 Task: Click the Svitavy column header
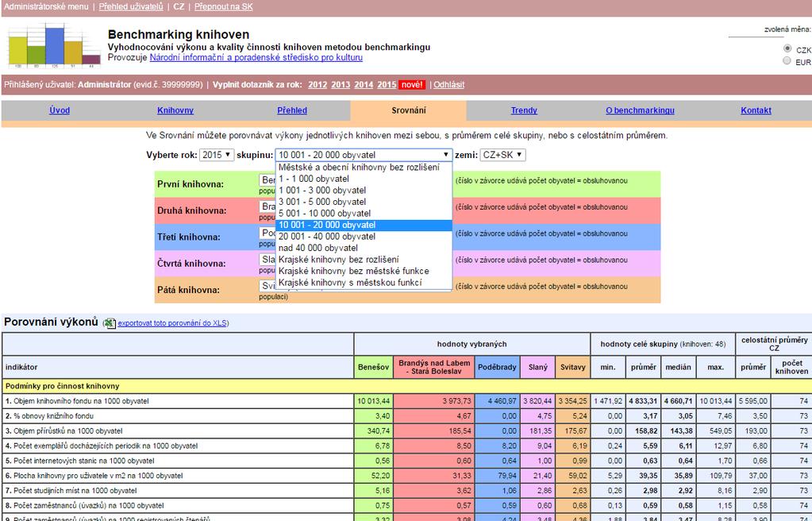tap(573, 367)
